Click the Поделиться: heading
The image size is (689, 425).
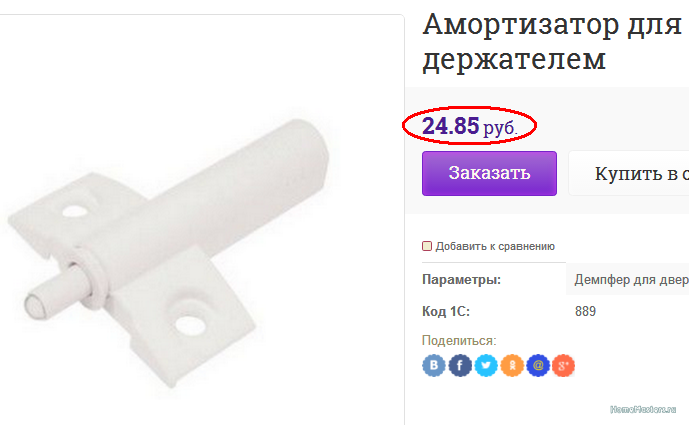[x=459, y=341]
